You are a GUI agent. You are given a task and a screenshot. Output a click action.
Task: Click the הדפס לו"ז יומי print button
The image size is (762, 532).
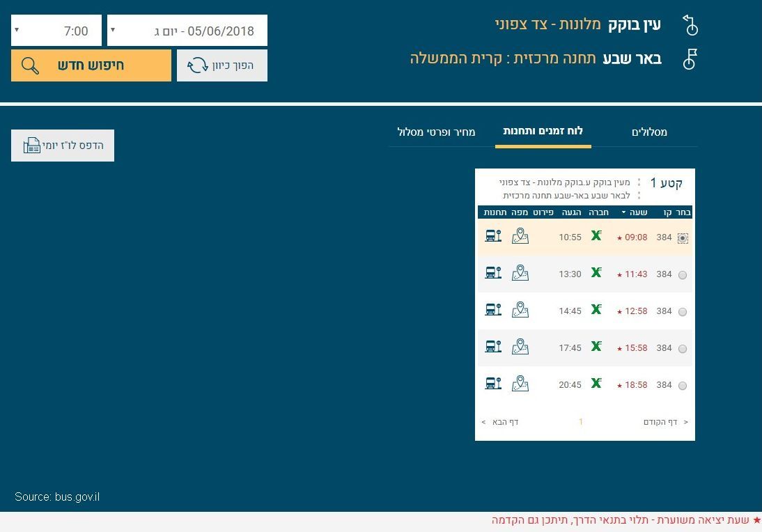63,146
